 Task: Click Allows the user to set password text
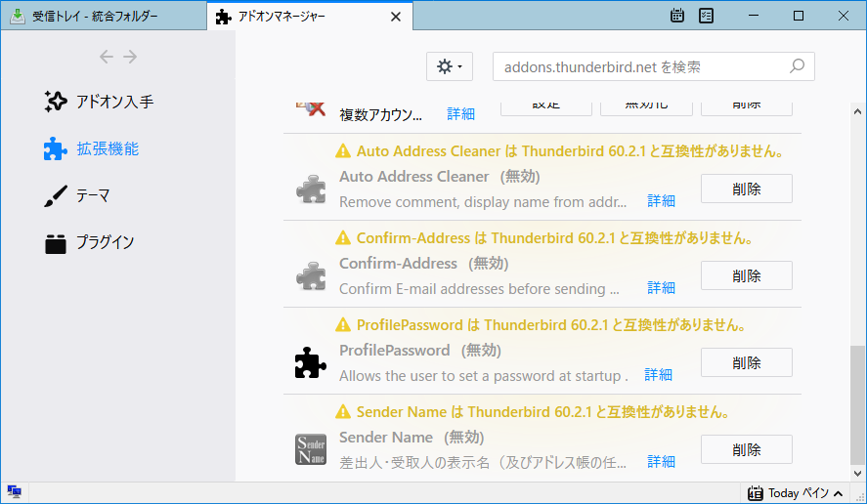click(484, 376)
